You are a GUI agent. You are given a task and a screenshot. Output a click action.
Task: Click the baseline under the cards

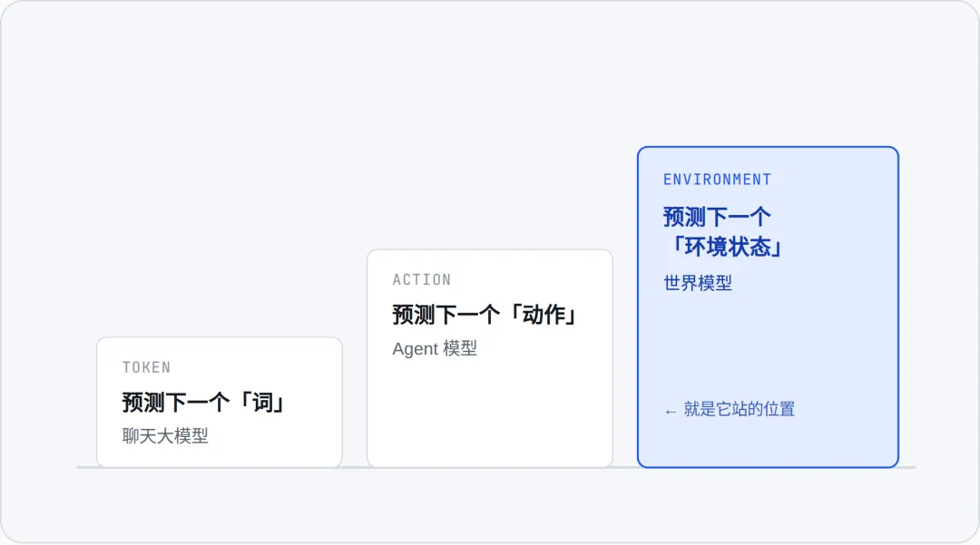(x=495, y=467)
